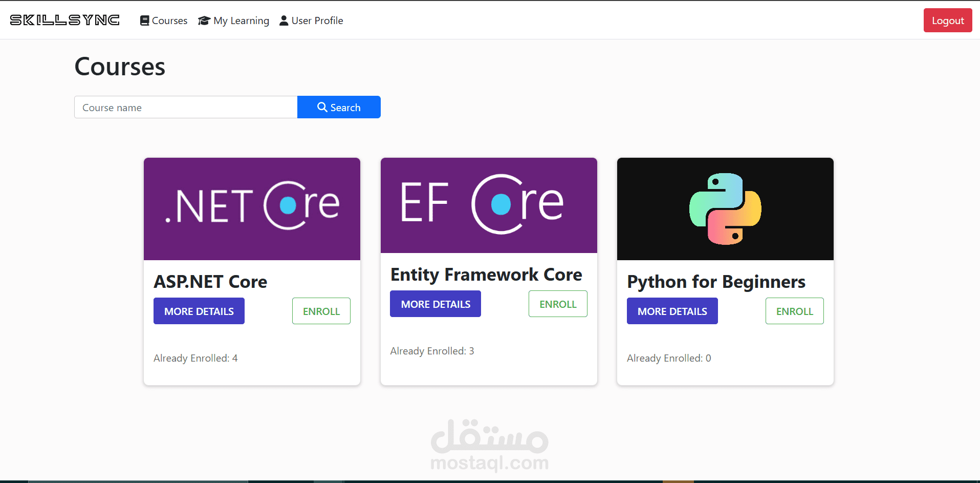980x483 pixels.
Task: Click the SkillSync logo
Action: pyautogui.click(x=65, y=20)
